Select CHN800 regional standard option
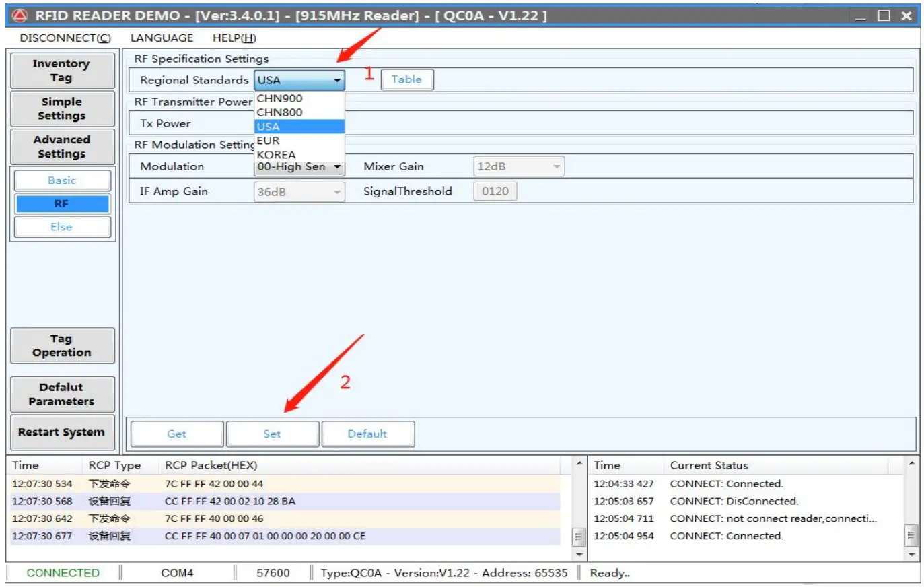The width and height of the screenshot is (924, 587). click(280, 112)
